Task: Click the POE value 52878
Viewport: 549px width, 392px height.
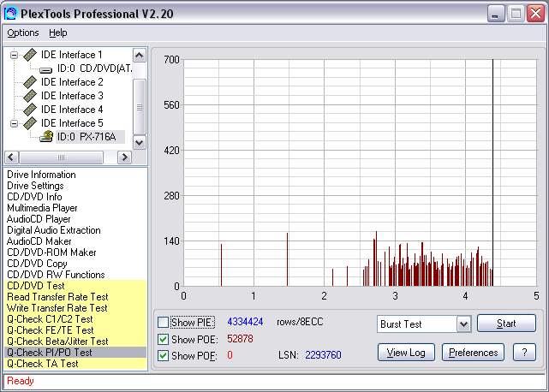Action: 240,339
